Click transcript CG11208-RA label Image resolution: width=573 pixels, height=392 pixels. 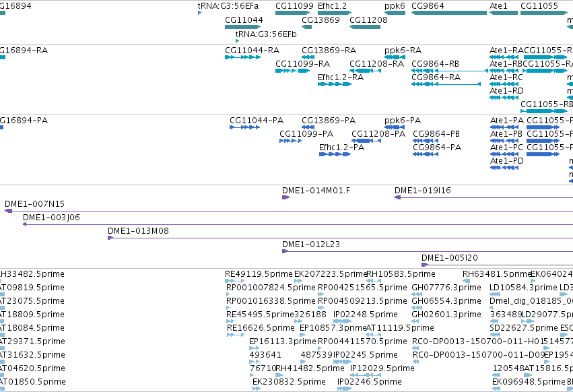[377, 63]
